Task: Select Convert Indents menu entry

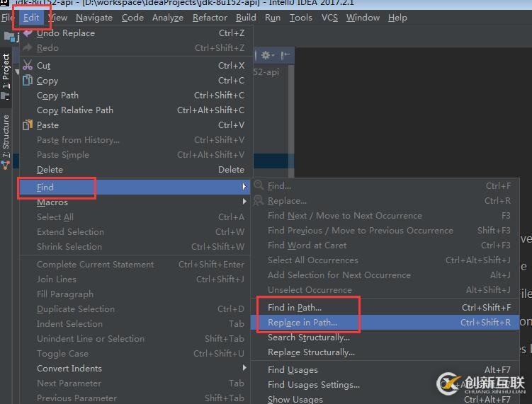Action: click(135, 369)
